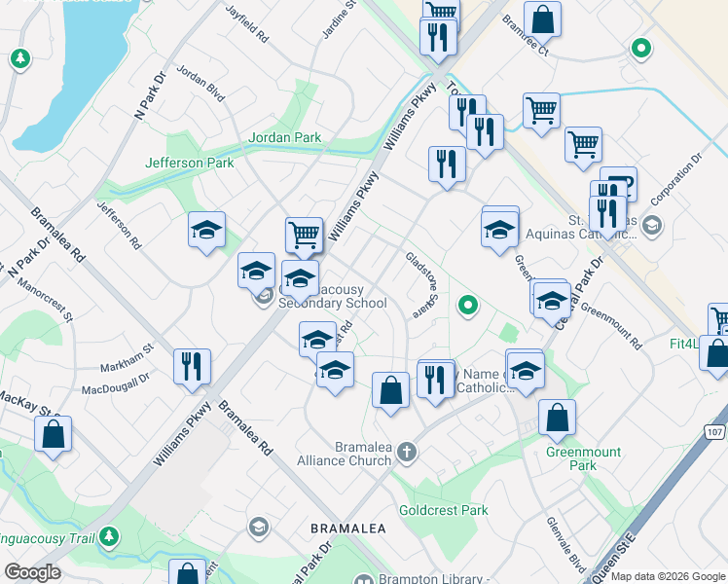The width and height of the screenshot is (728, 584).
Task: Click the Markham St street label
Action: coord(127,358)
